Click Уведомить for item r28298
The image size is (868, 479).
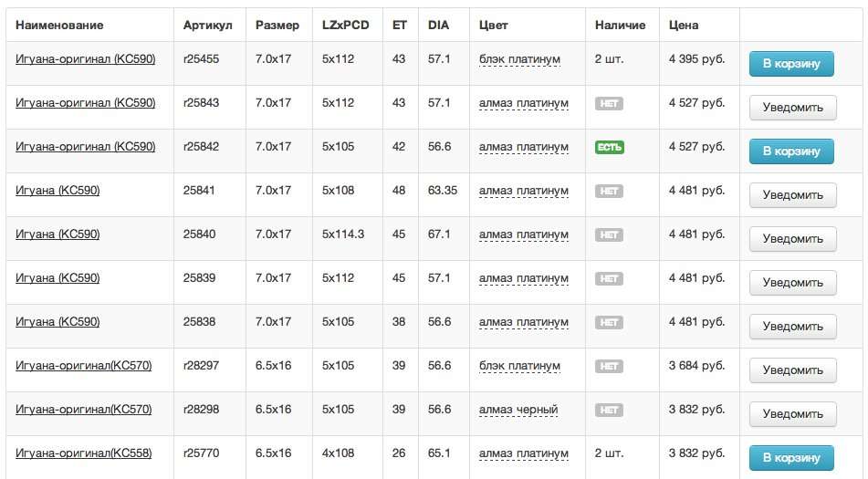[793, 413]
